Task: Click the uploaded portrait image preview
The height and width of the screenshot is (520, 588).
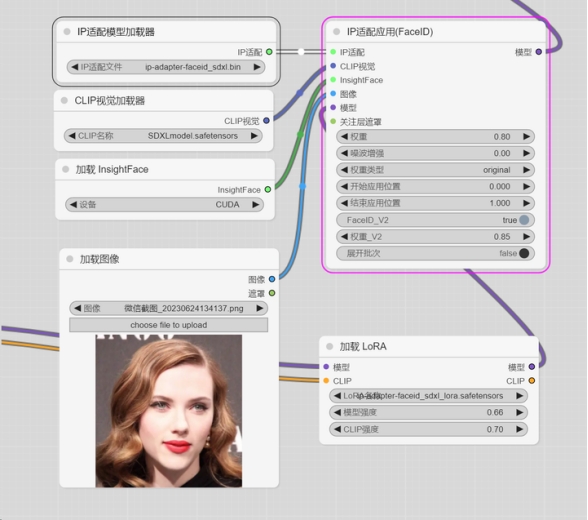Action: pyautogui.click(x=168, y=411)
